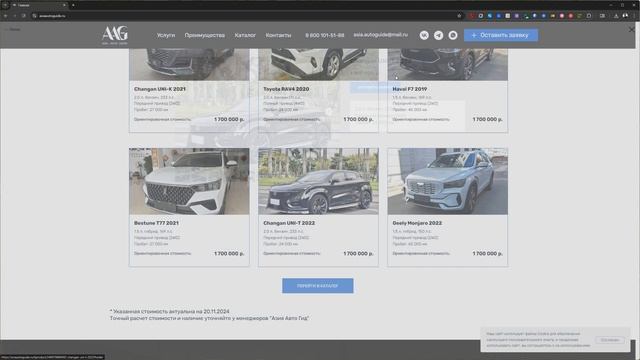
Task: Open the Changan UNI-K 2021 car photo
Action: click(x=189, y=64)
